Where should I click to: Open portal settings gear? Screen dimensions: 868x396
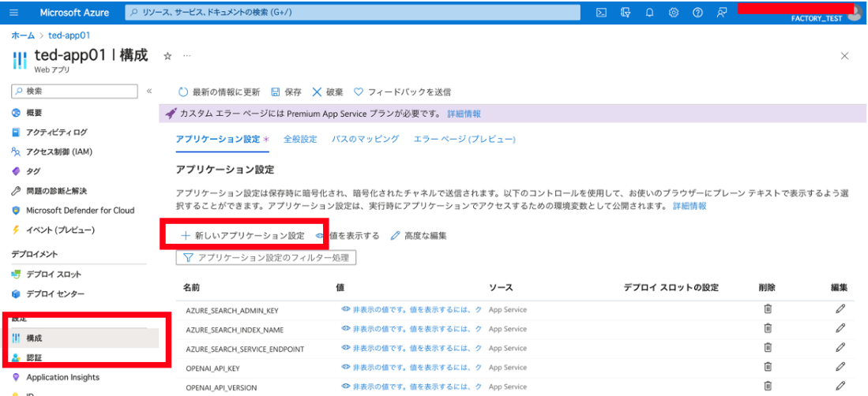tap(674, 13)
